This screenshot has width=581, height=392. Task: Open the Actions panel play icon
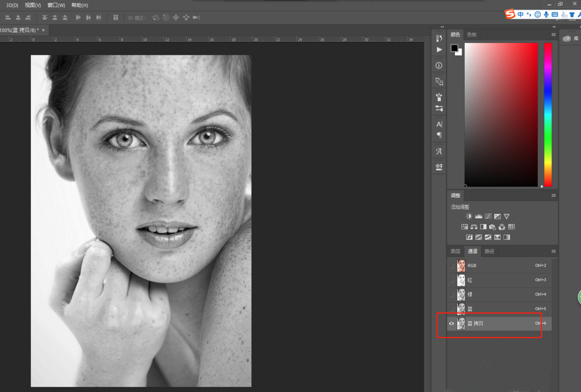pos(439,50)
